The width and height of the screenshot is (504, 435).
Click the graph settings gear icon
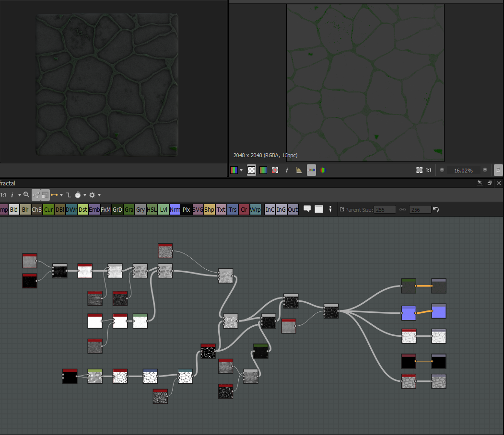[92, 195]
